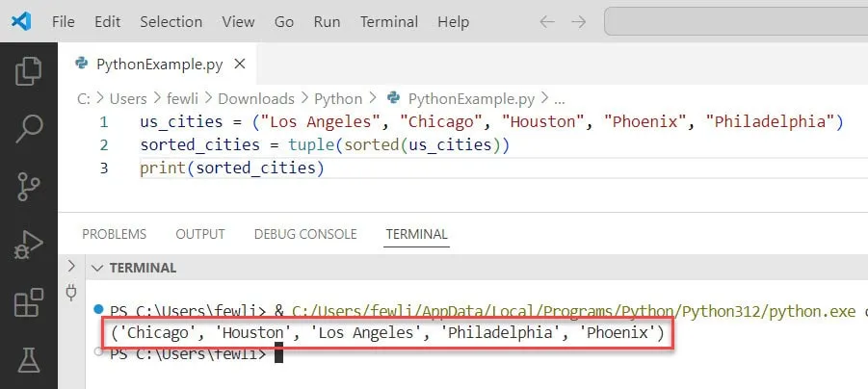Switch to the DEBUG CONSOLE tab
This screenshot has width=868, height=389.
click(x=304, y=234)
